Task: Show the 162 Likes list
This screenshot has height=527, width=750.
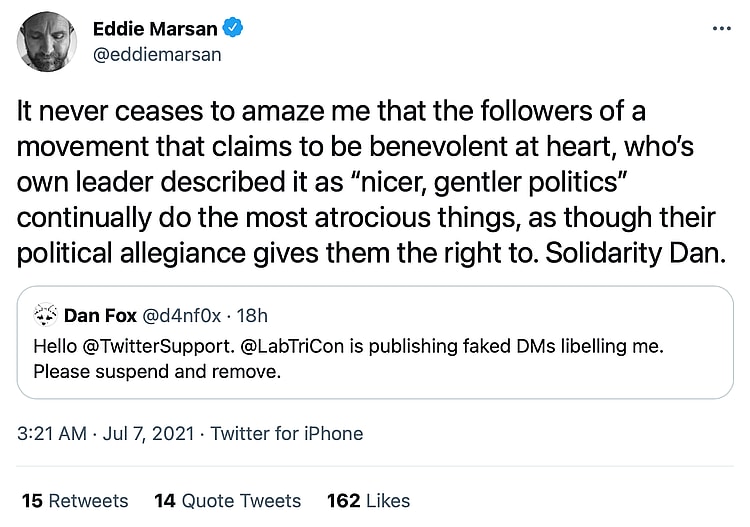Action: 368,500
